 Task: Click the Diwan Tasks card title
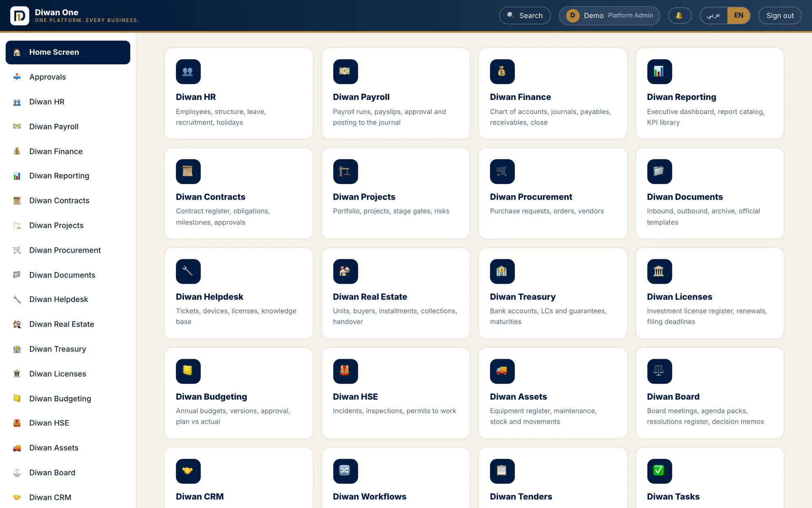673,497
